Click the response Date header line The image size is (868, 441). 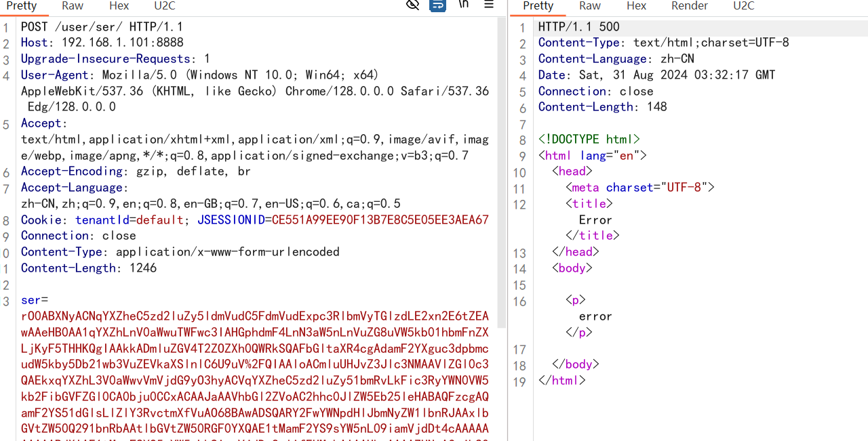click(x=657, y=75)
